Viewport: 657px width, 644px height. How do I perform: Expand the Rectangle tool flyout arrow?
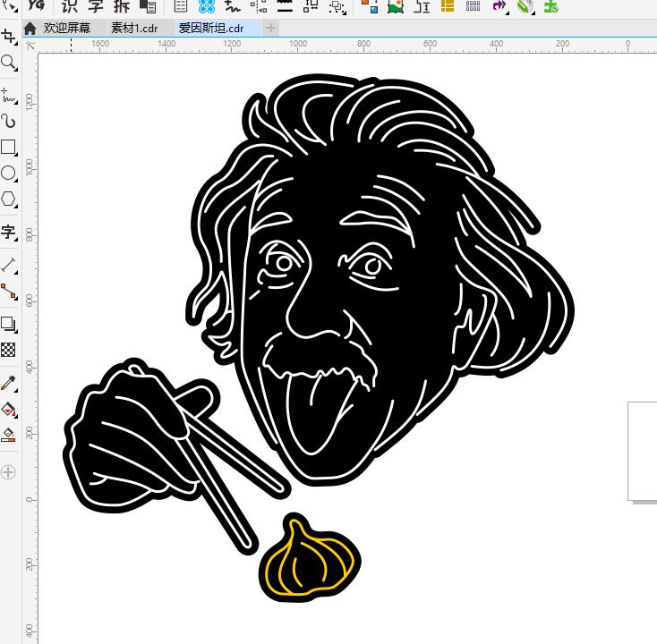pos(15,154)
